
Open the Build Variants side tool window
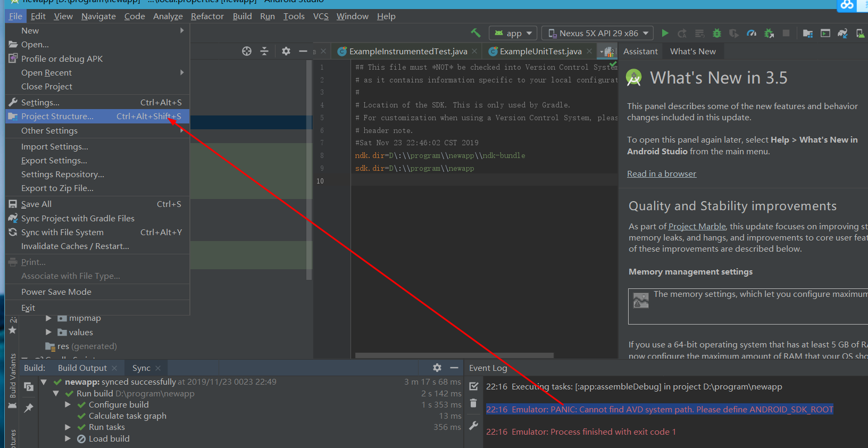[13, 376]
